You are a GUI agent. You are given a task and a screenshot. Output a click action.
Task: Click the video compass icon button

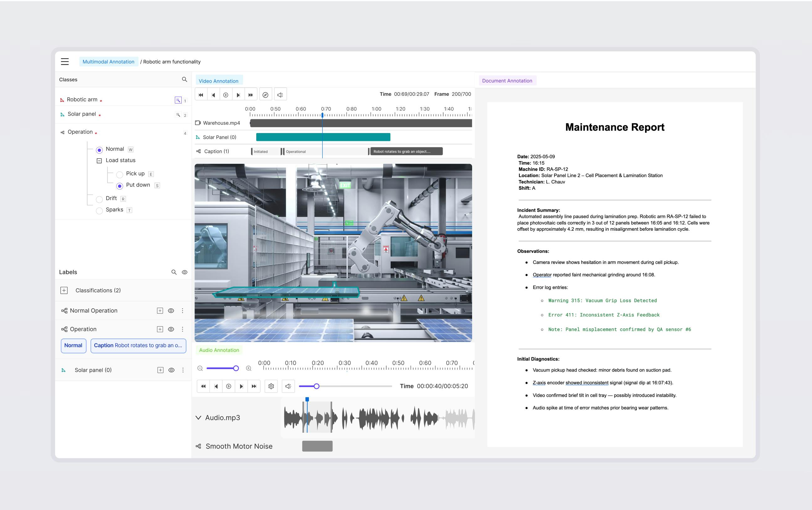(x=265, y=95)
